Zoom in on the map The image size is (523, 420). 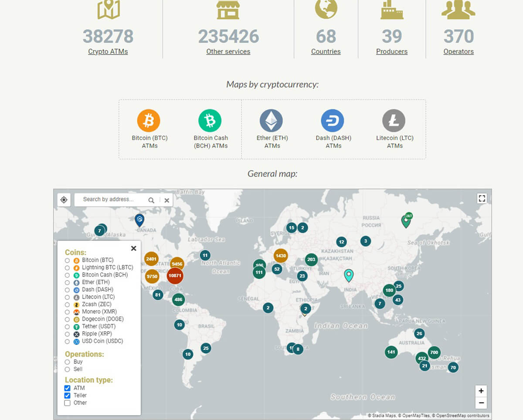click(481, 391)
